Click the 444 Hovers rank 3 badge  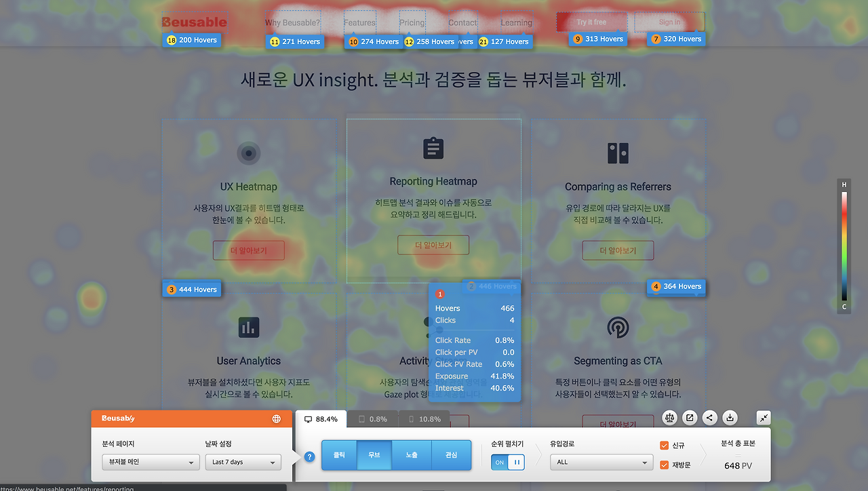(192, 290)
